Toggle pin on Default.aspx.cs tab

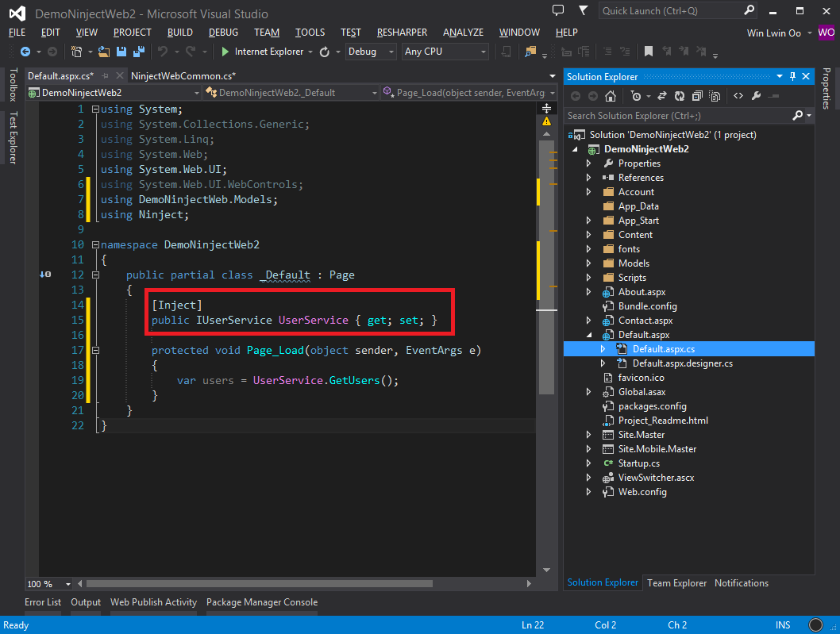106,76
